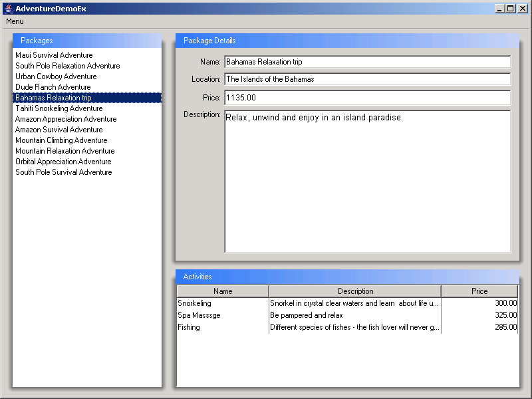The image size is (532, 399).
Task: Click the Price column header in Activities
Action: click(479, 291)
